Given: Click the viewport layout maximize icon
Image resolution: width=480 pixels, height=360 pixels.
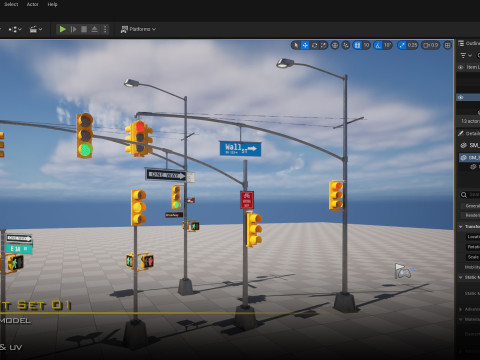Looking at the screenshot, I should click(448, 45).
